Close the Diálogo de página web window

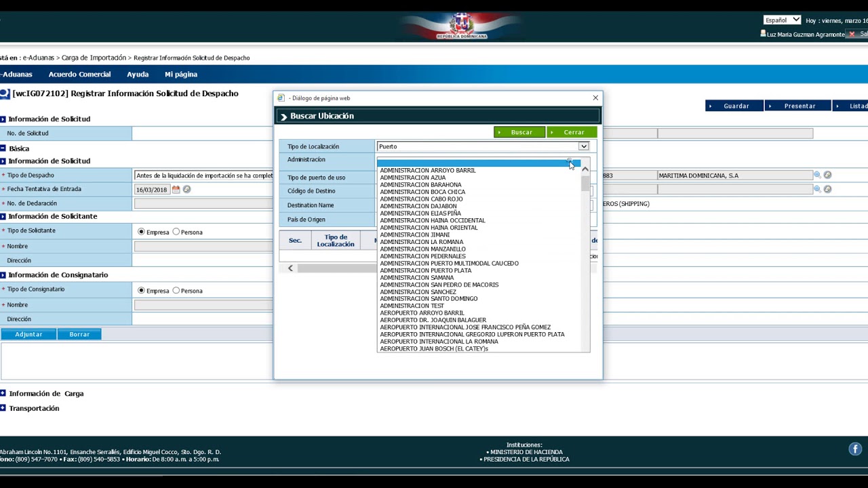(595, 98)
